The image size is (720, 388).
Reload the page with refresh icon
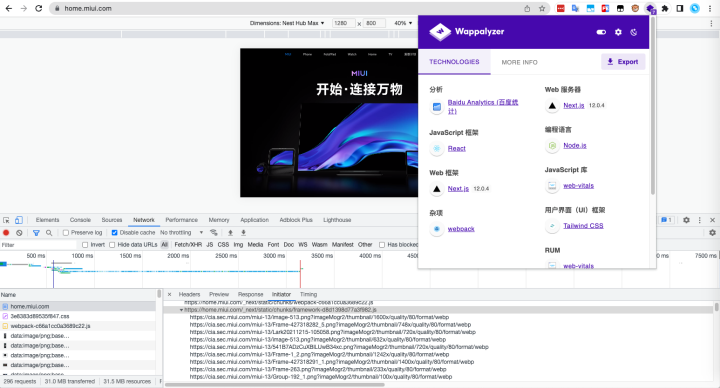tap(39, 8)
